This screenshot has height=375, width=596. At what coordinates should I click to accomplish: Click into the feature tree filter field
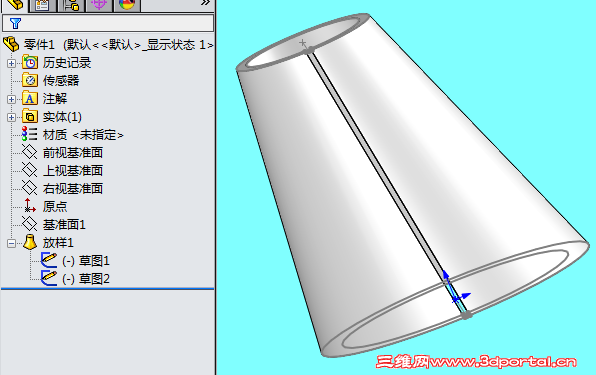click(108, 23)
